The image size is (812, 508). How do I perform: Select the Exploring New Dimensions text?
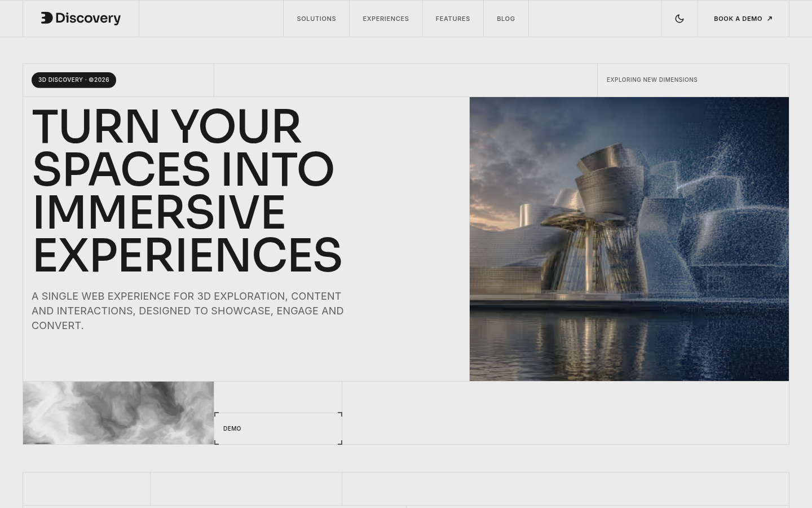coord(652,80)
